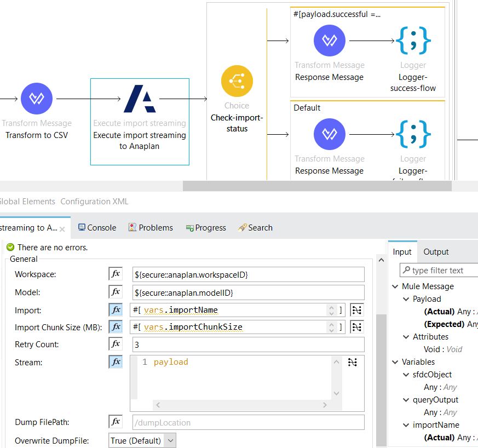This screenshot has width=478, height=448.
Task: Select Response Message transform in success branch
Action: (x=329, y=41)
